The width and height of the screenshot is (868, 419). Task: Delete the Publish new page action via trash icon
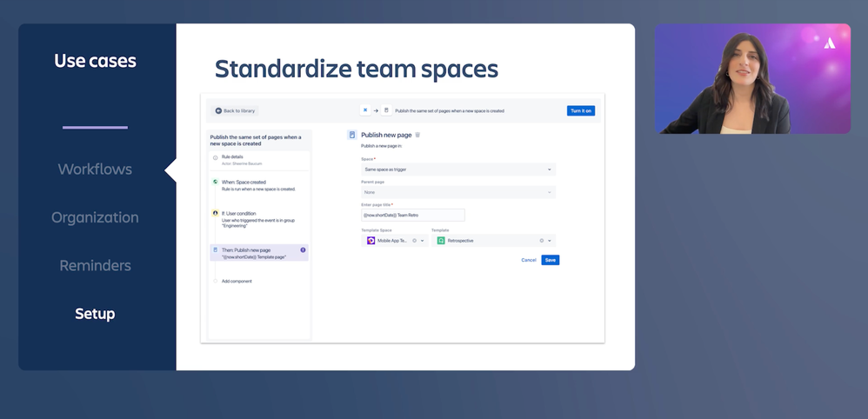pos(418,135)
